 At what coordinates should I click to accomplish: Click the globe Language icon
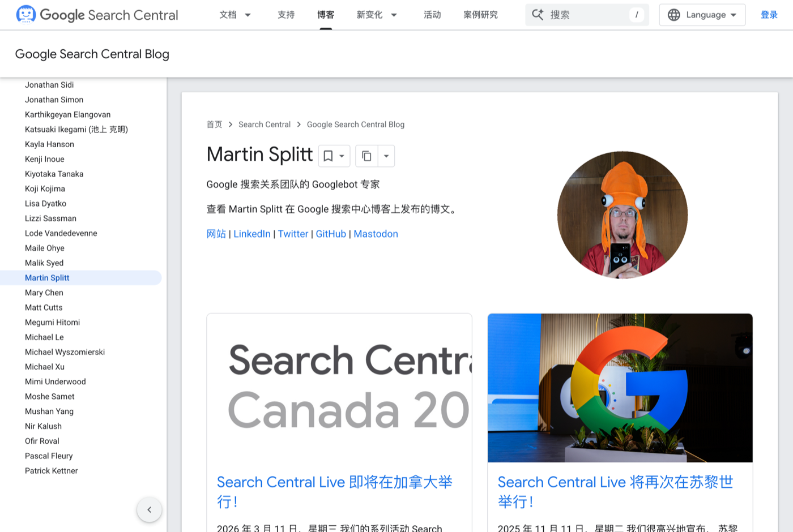coord(673,15)
